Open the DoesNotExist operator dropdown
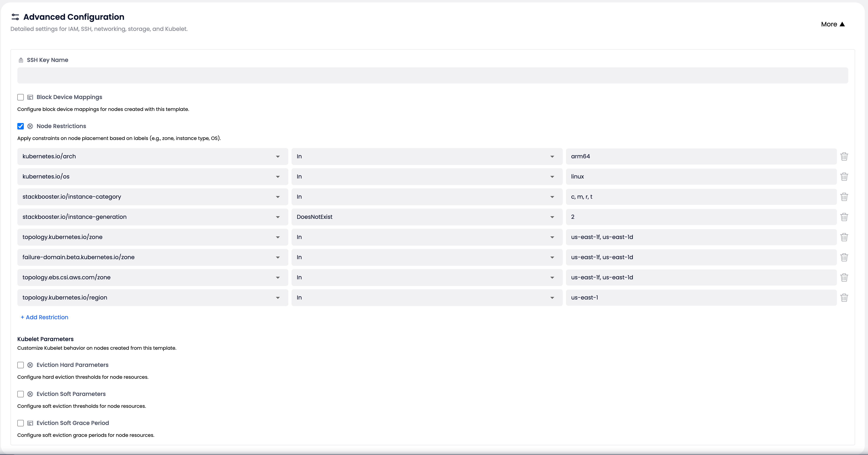The width and height of the screenshot is (868, 455). coord(427,217)
